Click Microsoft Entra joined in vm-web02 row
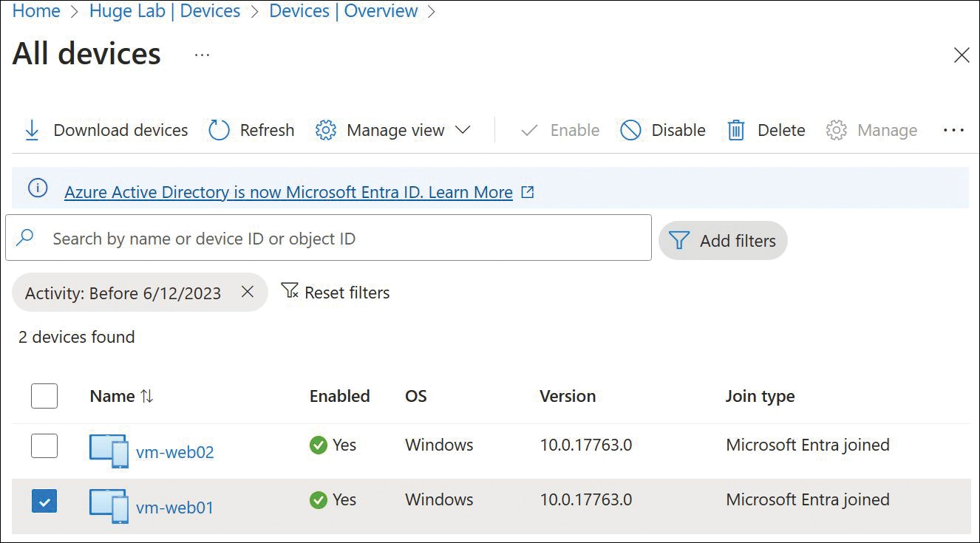Screen dimensions: 980x543 click(x=808, y=445)
